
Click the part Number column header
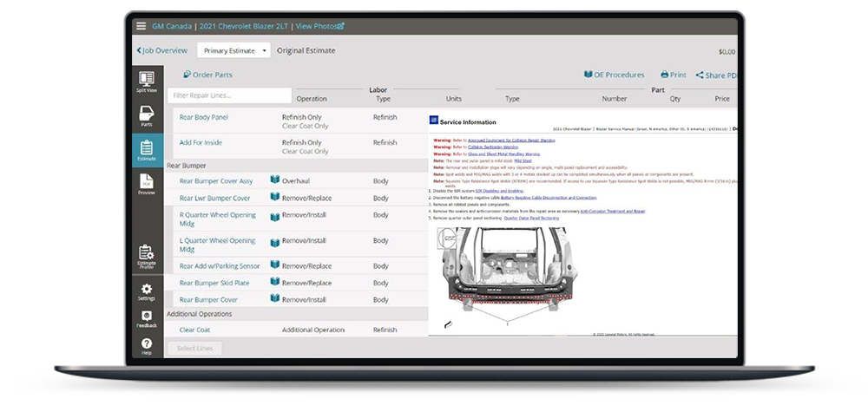pyautogui.click(x=615, y=99)
